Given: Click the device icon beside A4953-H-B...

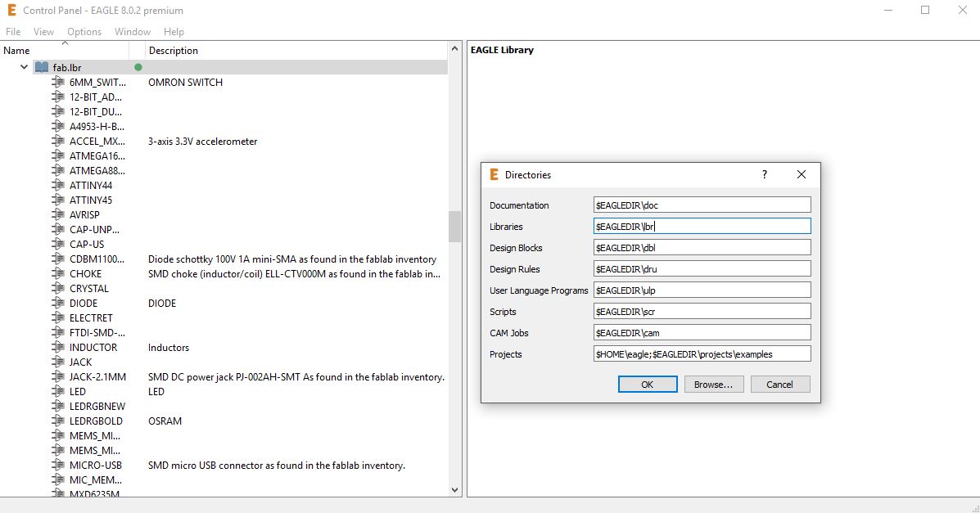Looking at the screenshot, I should click(x=58, y=126).
